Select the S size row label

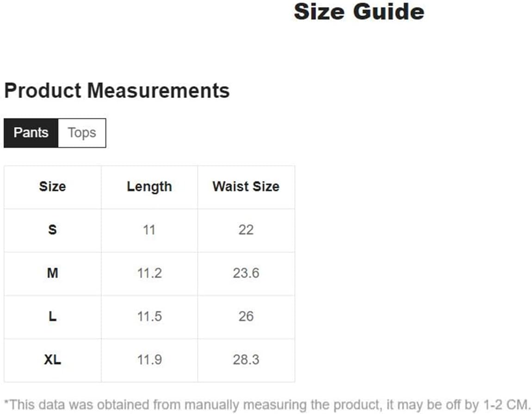(x=52, y=230)
